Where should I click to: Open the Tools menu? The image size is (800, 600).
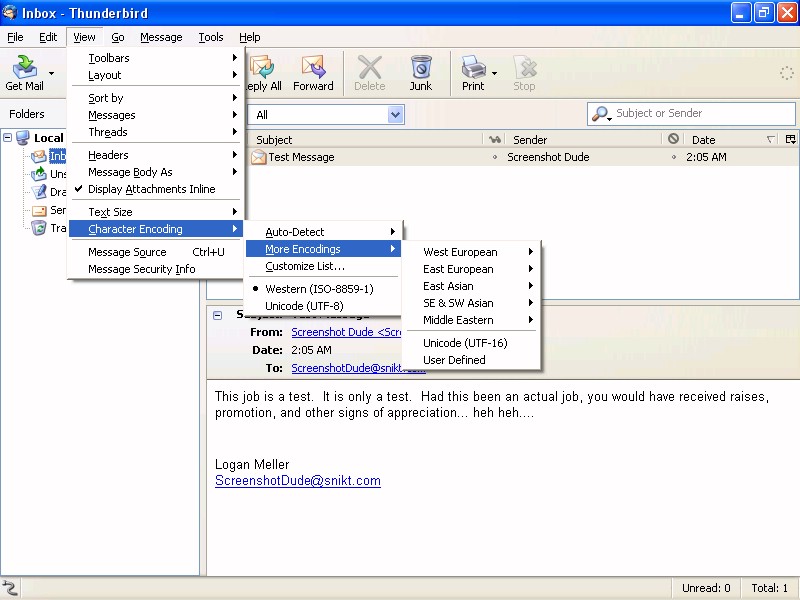coord(211,37)
